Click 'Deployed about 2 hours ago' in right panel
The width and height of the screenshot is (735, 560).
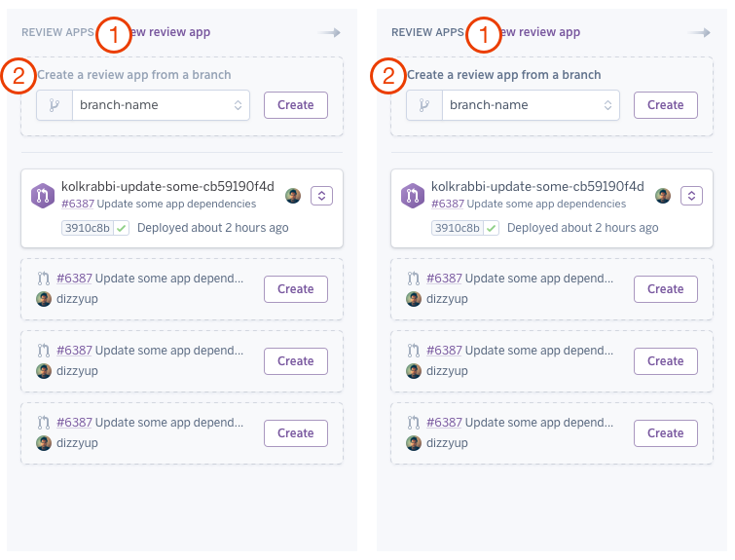[583, 228]
